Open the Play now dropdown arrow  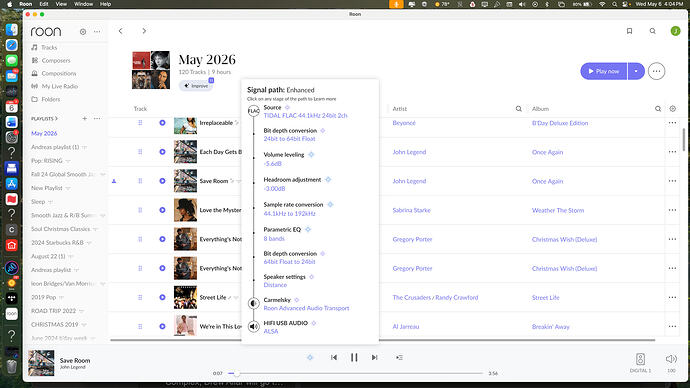coord(636,71)
